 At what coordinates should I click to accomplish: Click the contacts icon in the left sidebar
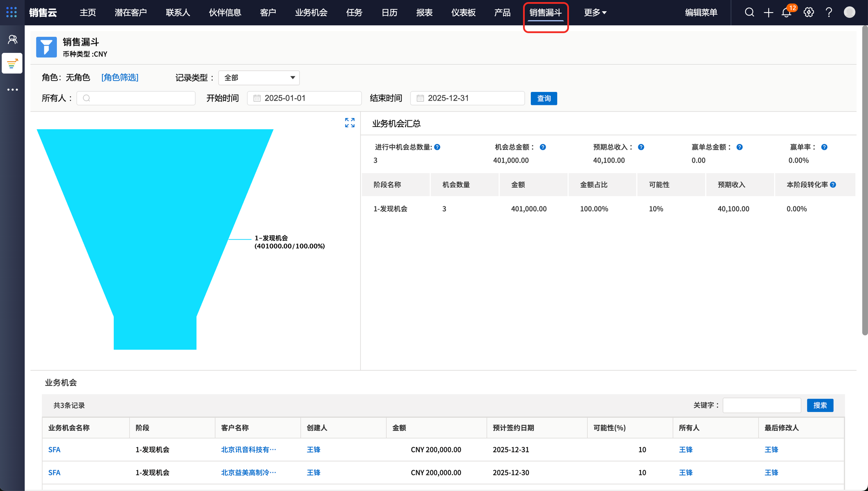tap(12, 39)
